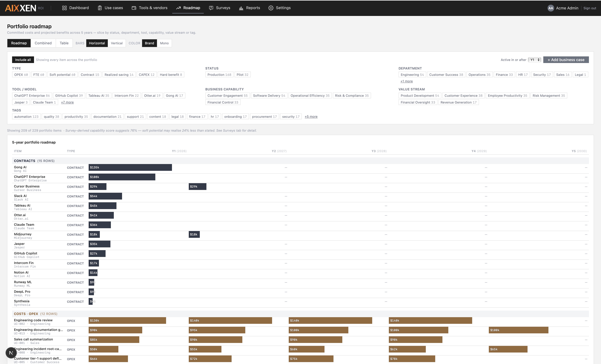The height and width of the screenshot is (364, 601).
Task: Collapse the Contracts group header
Action: [x=300, y=161]
